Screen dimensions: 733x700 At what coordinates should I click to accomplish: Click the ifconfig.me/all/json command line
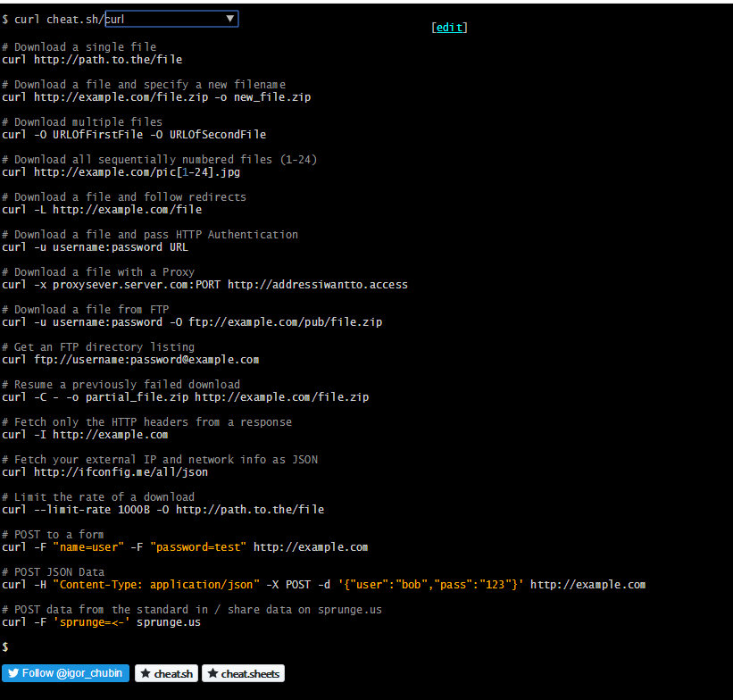click(x=104, y=472)
